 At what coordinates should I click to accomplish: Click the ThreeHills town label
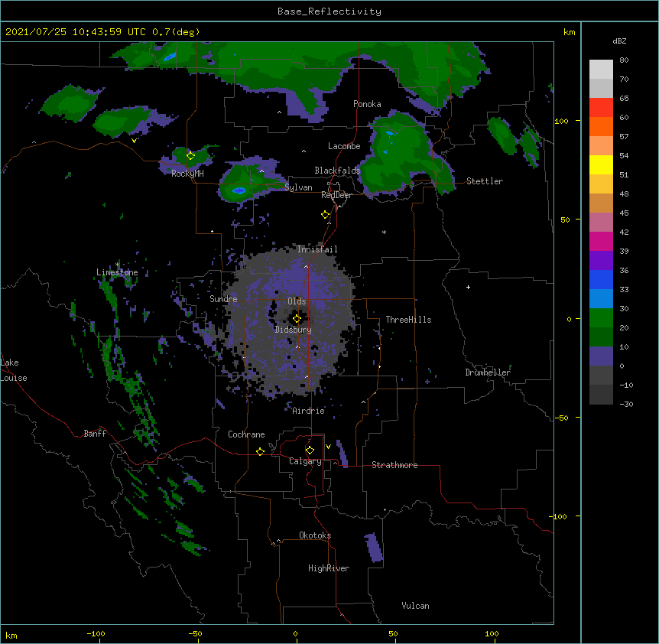[x=408, y=320]
